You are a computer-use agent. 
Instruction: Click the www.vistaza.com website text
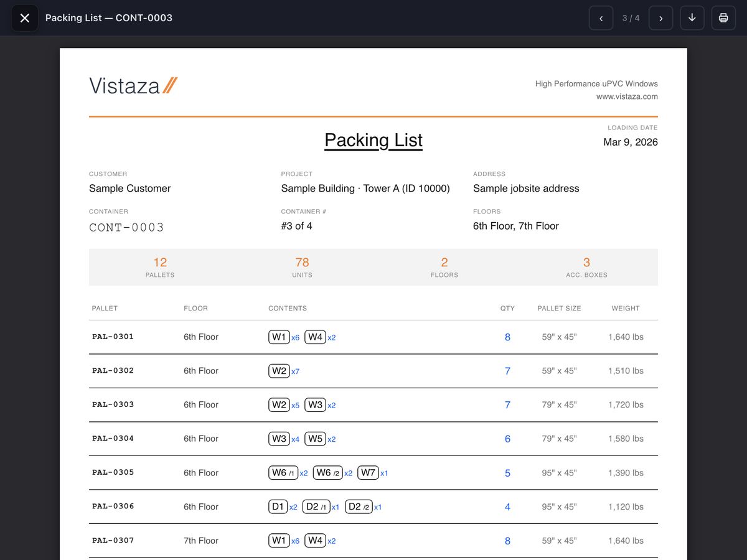(x=627, y=96)
